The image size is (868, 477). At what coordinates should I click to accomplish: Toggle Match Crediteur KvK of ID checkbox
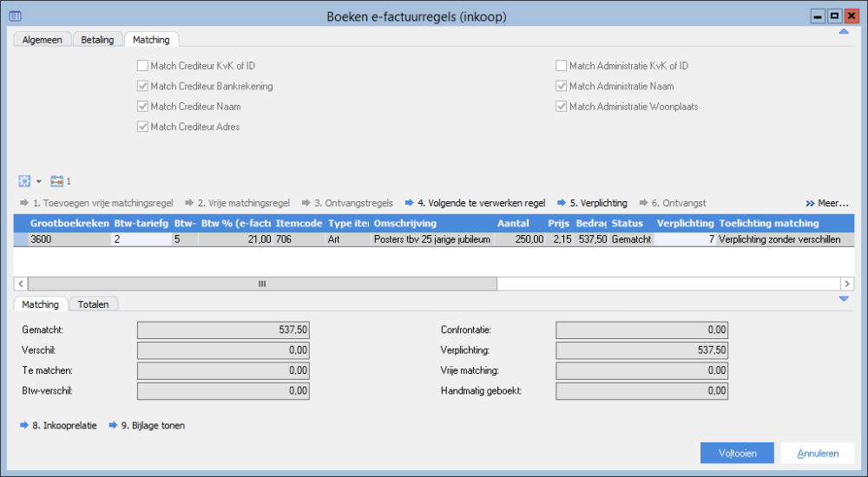(143, 66)
